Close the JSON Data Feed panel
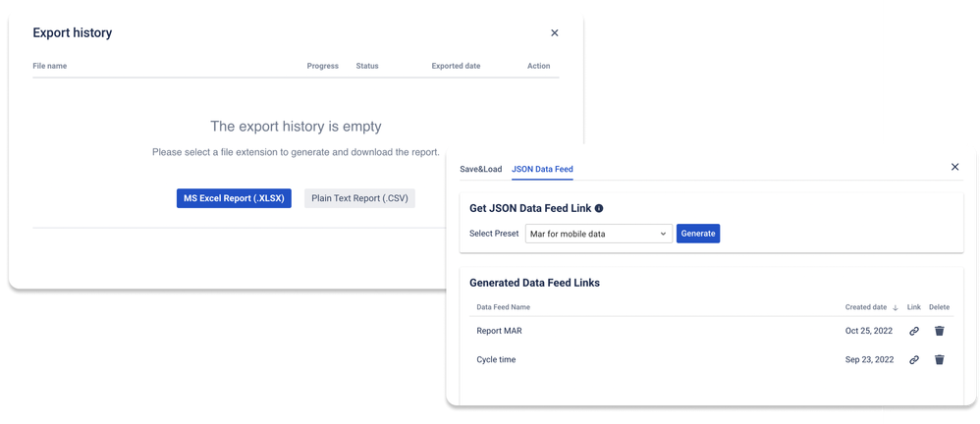This screenshot has width=980, height=424. click(955, 167)
